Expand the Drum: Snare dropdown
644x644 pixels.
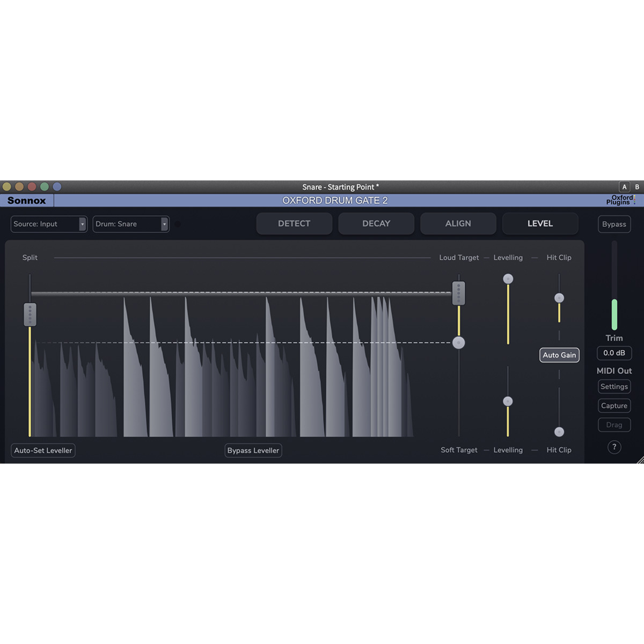[130, 224]
